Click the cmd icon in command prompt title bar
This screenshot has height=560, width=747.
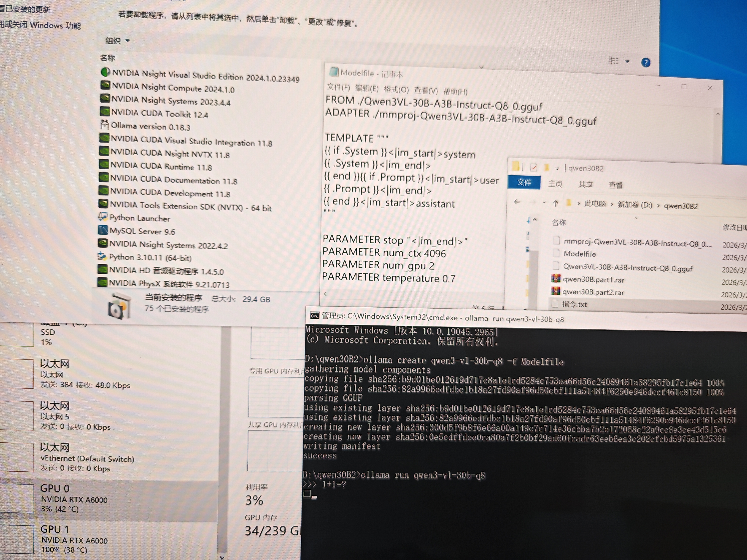click(x=314, y=315)
